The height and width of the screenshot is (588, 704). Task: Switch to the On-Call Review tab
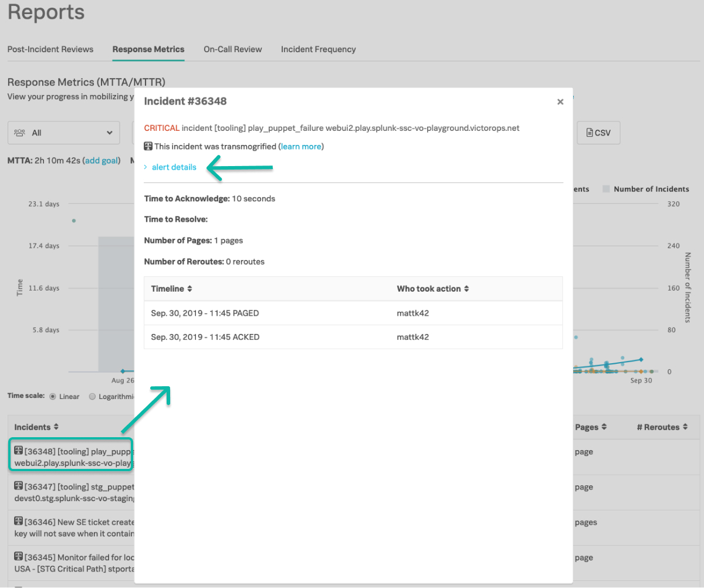click(232, 49)
